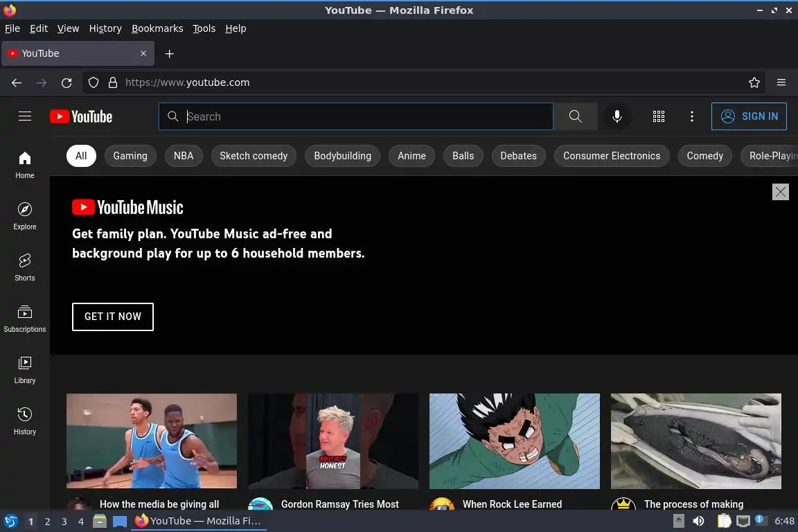Select the All filter chip

click(81, 156)
